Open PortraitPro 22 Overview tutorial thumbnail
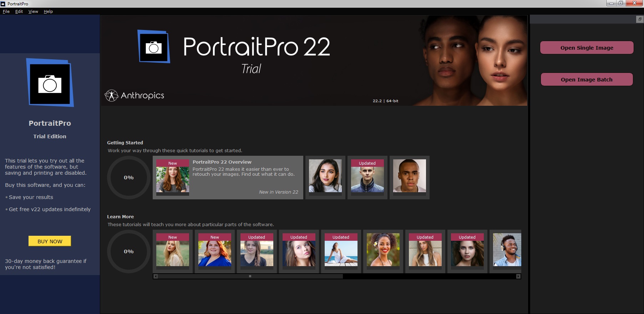This screenshot has height=314, width=644. (x=173, y=178)
